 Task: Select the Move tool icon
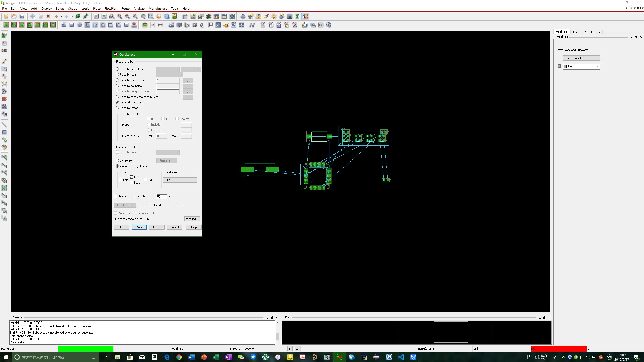[32, 16]
